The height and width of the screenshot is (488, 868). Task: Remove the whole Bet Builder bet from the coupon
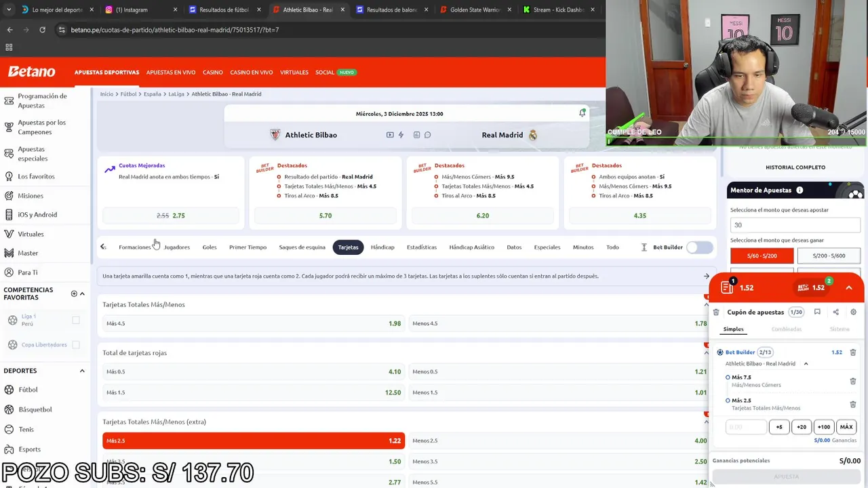pyautogui.click(x=853, y=352)
